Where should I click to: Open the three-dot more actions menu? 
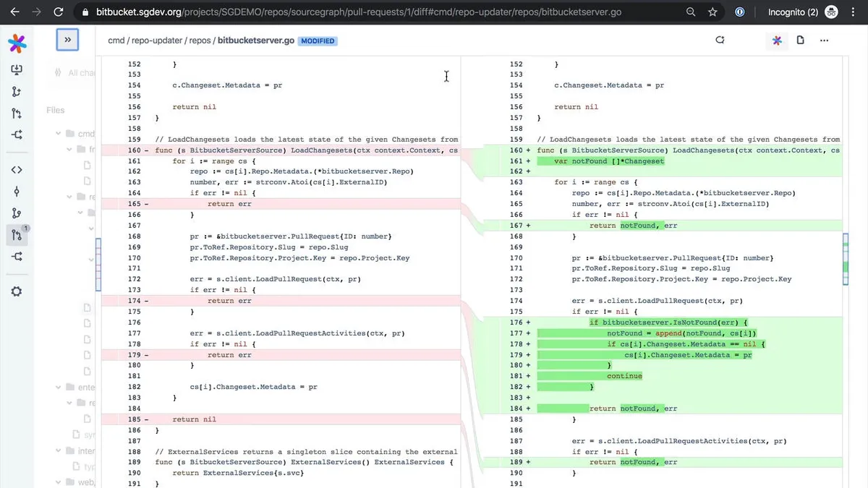(x=824, y=40)
